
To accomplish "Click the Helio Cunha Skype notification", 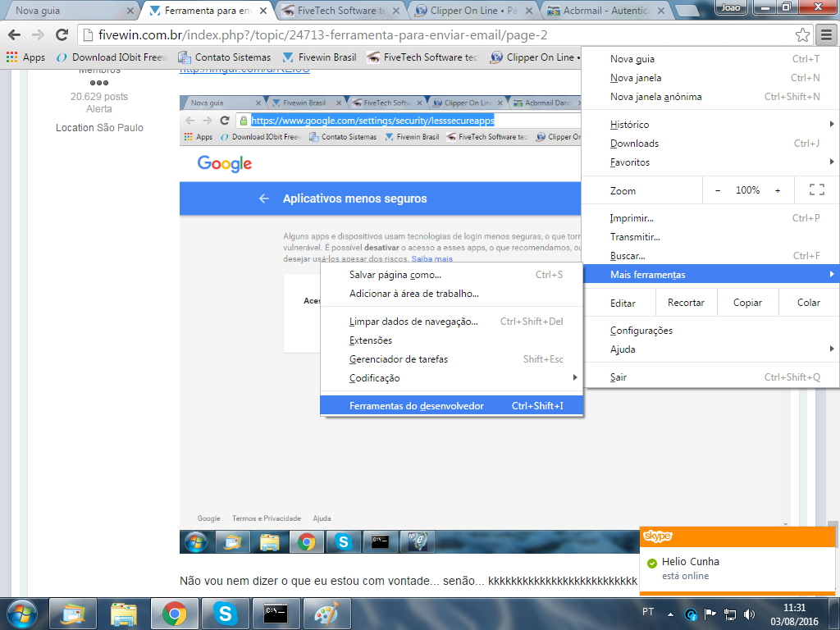I will 737,561.
